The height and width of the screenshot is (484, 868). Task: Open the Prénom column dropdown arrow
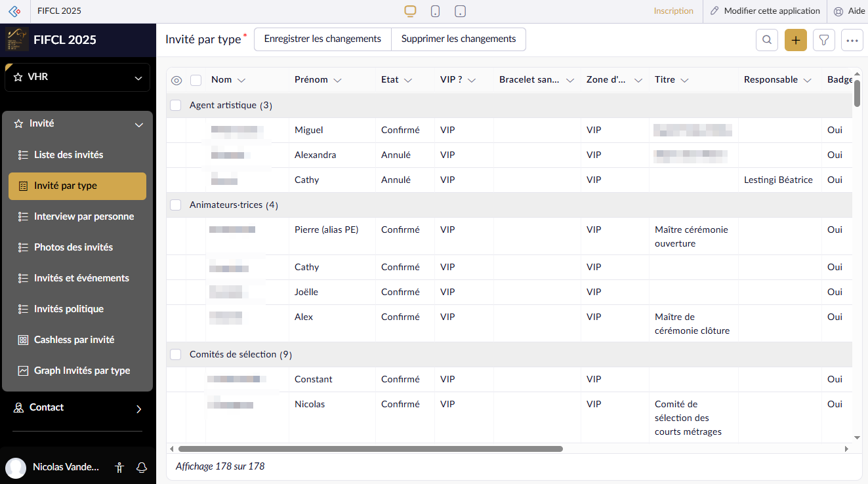click(x=337, y=80)
